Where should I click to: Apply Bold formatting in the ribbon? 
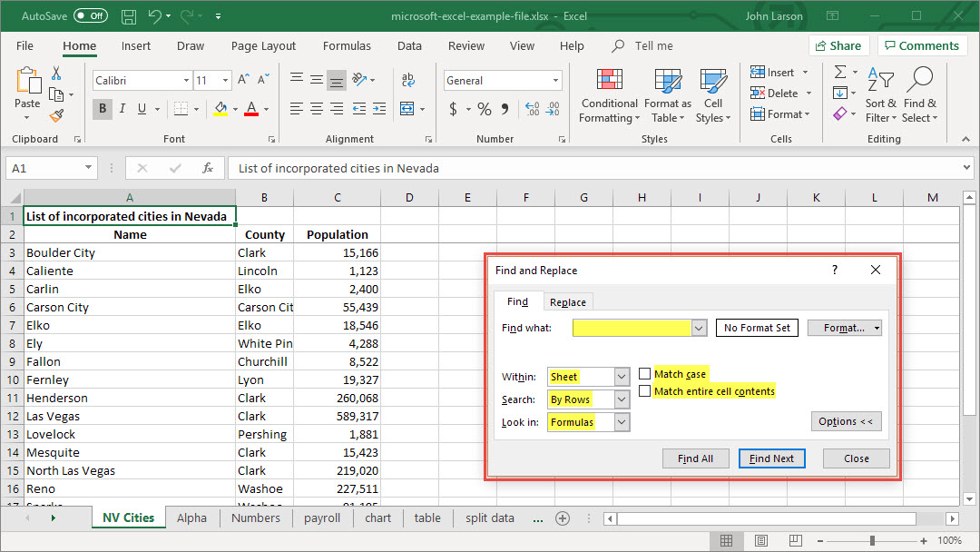103,109
